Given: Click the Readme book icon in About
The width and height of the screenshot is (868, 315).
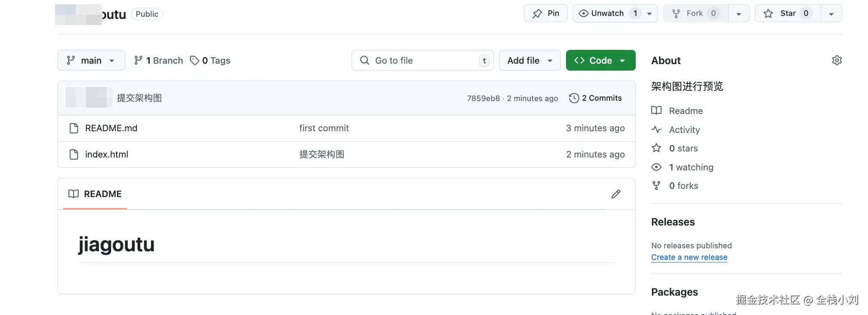Looking at the screenshot, I should pos(656,111).
